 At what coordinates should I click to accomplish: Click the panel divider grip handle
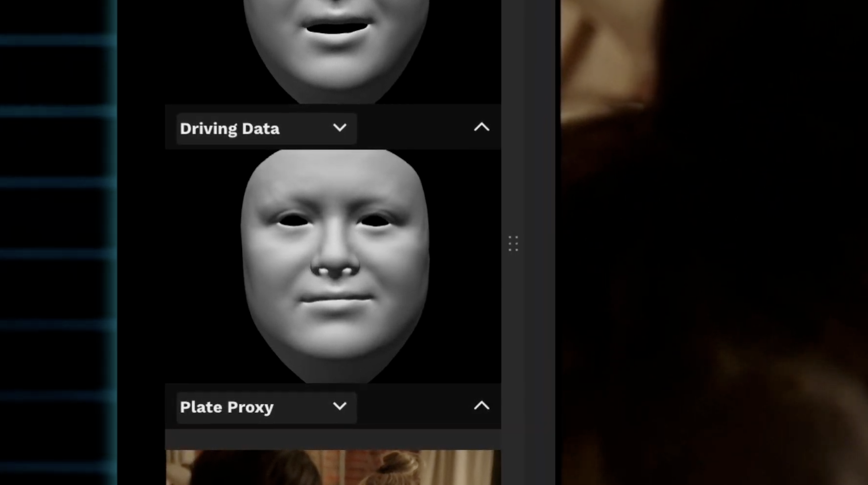[x=513, y=244]
